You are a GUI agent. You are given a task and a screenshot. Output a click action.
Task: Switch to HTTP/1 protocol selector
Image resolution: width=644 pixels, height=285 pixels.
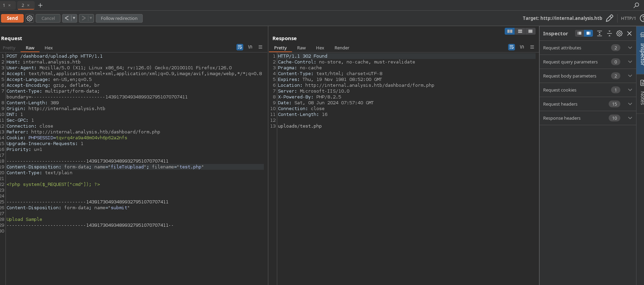[628, 18]
